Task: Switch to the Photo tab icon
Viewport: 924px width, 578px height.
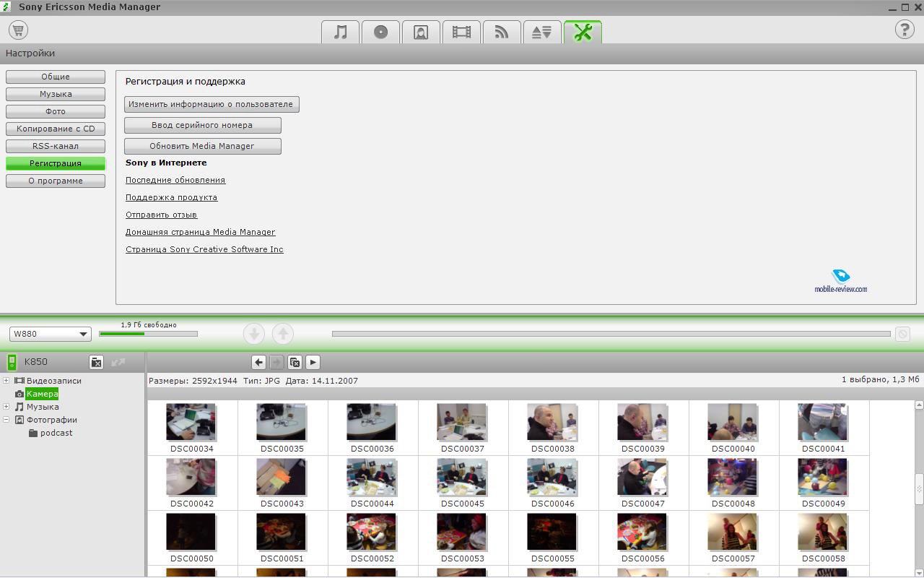Action: click(x=421, y=32)
